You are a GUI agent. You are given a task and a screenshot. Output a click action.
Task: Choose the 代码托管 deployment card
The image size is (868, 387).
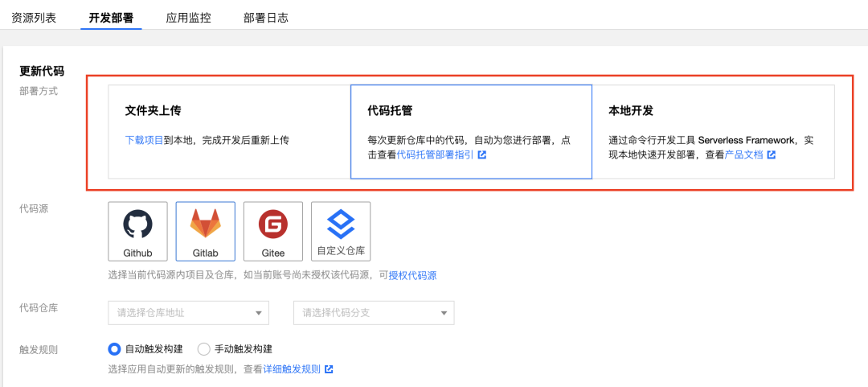[x=471, y=131]
